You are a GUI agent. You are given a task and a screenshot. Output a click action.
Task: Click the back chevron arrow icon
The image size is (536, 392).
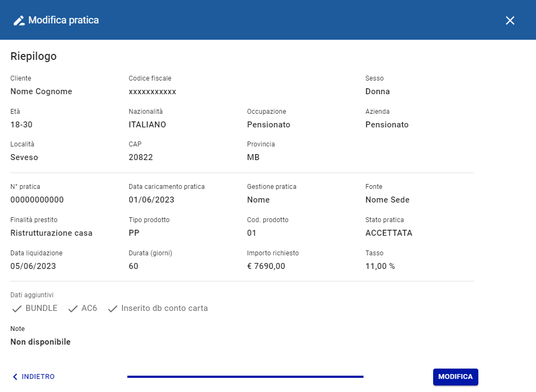15,377
